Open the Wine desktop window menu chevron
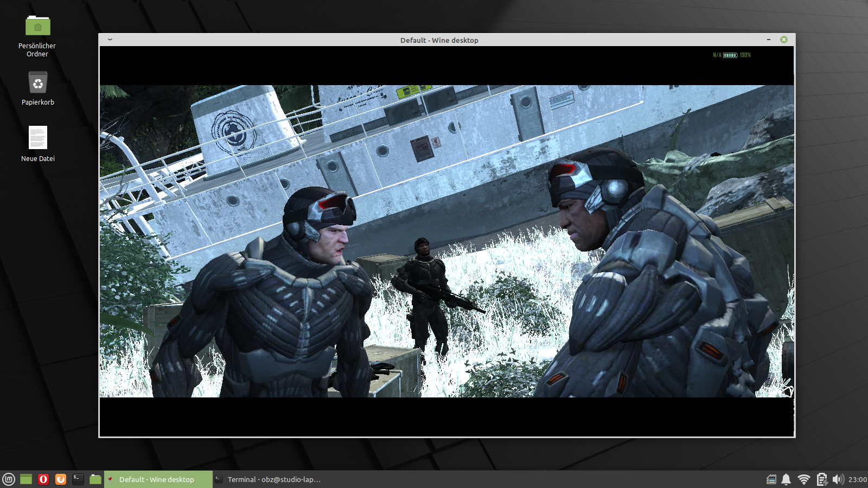The width and height of the screenshot is (868, 488). click(110, 40)
